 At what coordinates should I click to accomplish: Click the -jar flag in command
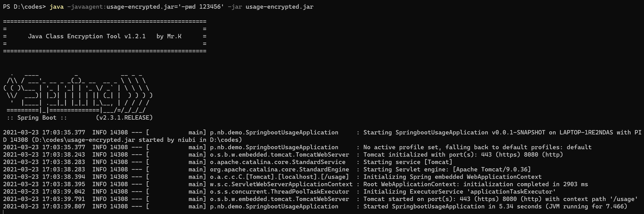[x=235, y=7]
